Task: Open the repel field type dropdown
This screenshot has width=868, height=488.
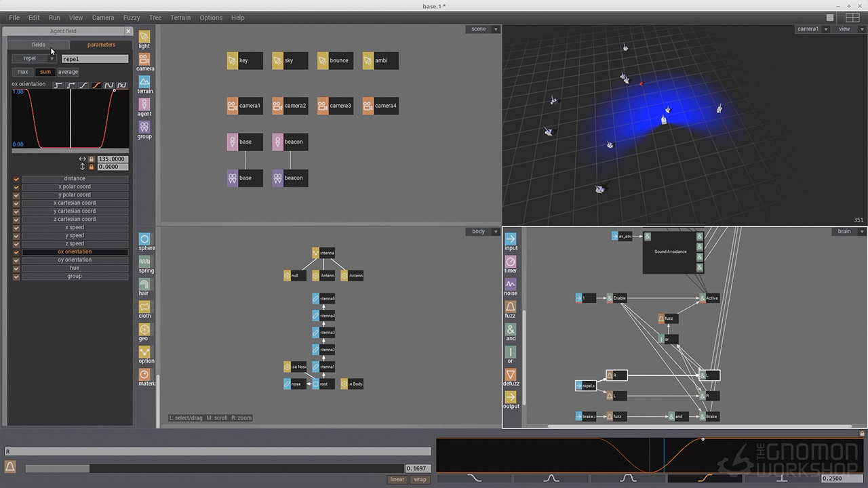Action: point(34,59)
